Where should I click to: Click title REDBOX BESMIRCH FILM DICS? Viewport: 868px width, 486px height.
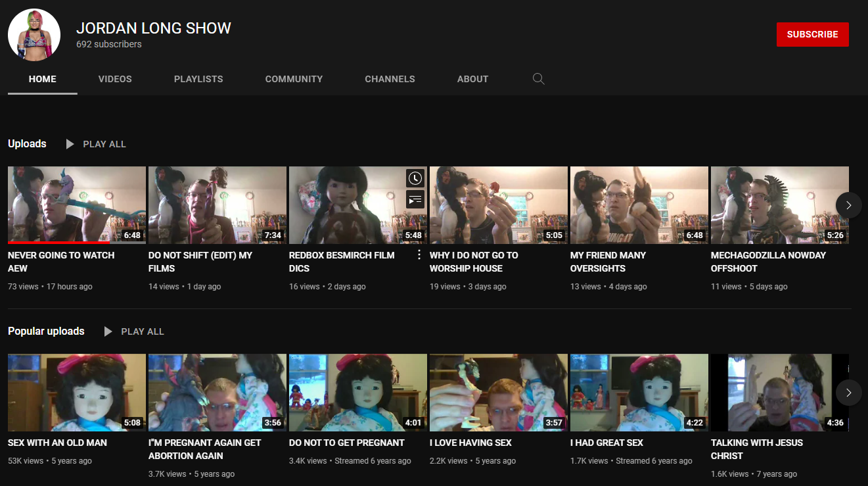tap(342, 262)
